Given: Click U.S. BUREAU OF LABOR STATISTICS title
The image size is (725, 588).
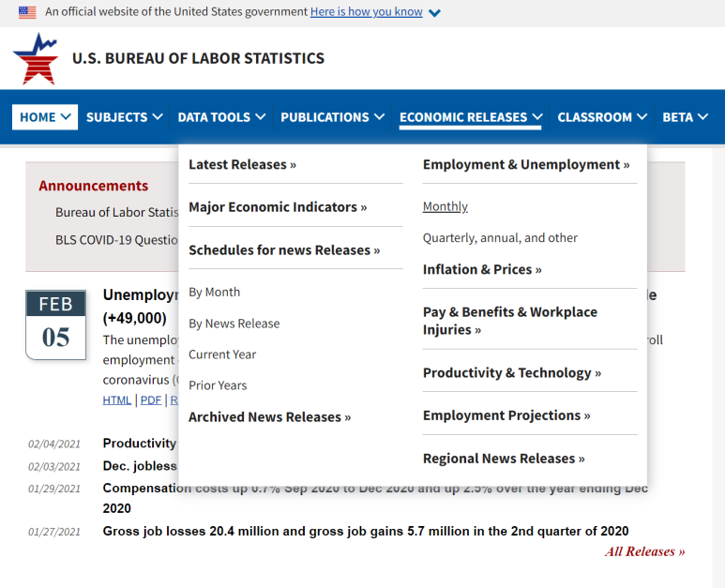Looking at the screenshot, I should click(x=198, y=59).
